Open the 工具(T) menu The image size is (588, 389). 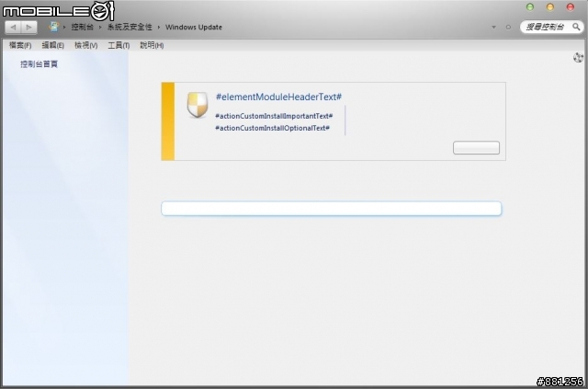click(119, 45)
